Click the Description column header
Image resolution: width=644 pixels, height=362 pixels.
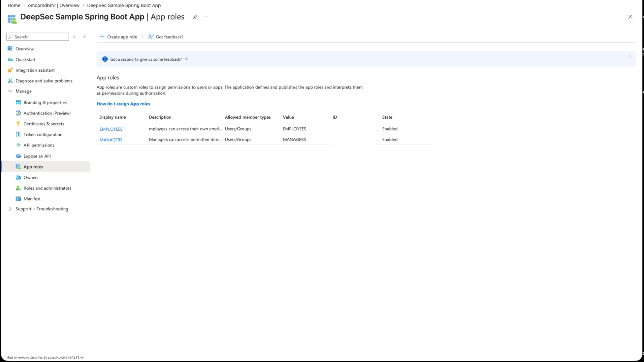click(160, 117)
